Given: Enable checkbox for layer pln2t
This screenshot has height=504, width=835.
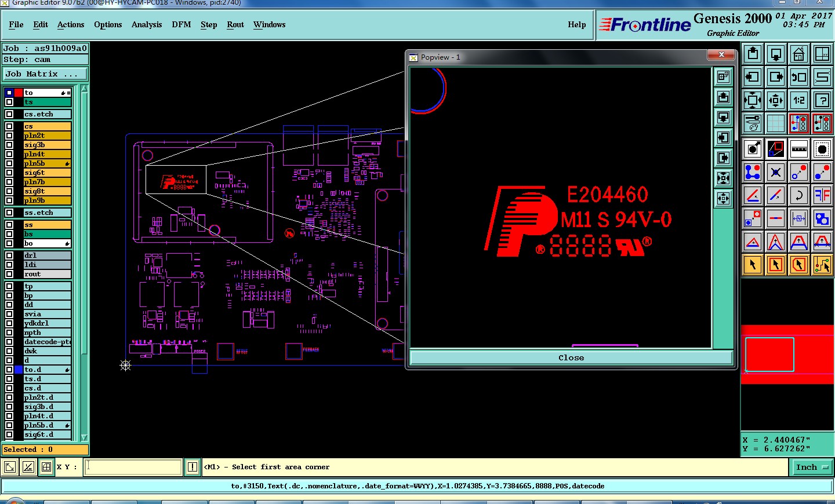Looking at the screenshot, I should coord(9,136).
